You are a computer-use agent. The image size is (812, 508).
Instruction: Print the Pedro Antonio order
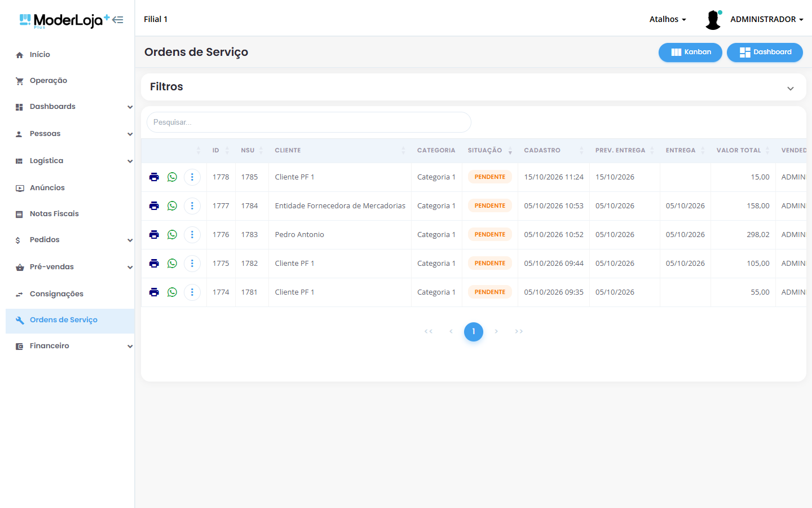154,235
